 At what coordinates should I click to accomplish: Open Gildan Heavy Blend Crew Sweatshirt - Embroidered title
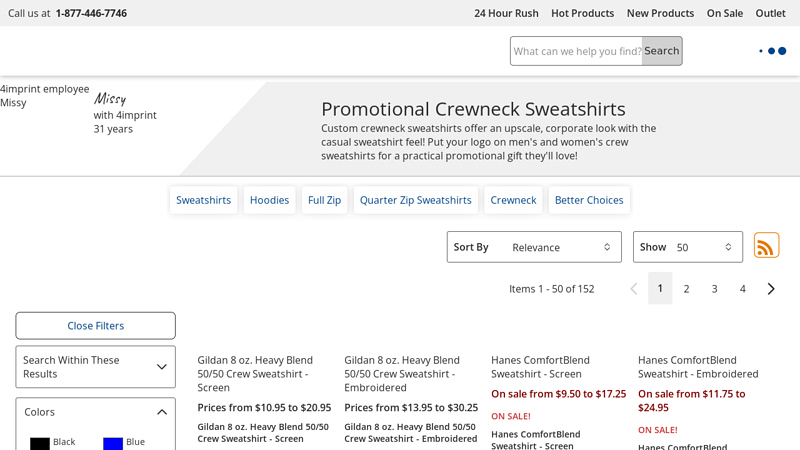[x=402, y=374]
